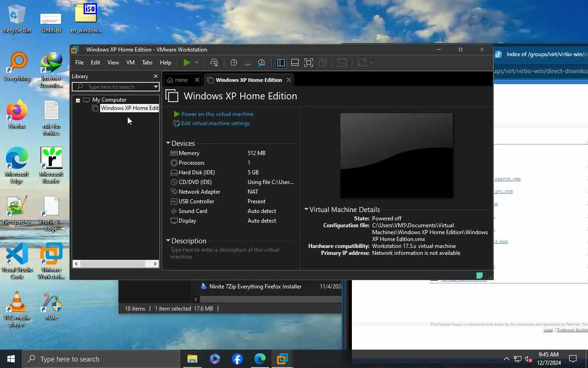This screenshot has height=368, width=588.
Task: Click the virtual machine screen thumbnail
Action: [396, 155]
